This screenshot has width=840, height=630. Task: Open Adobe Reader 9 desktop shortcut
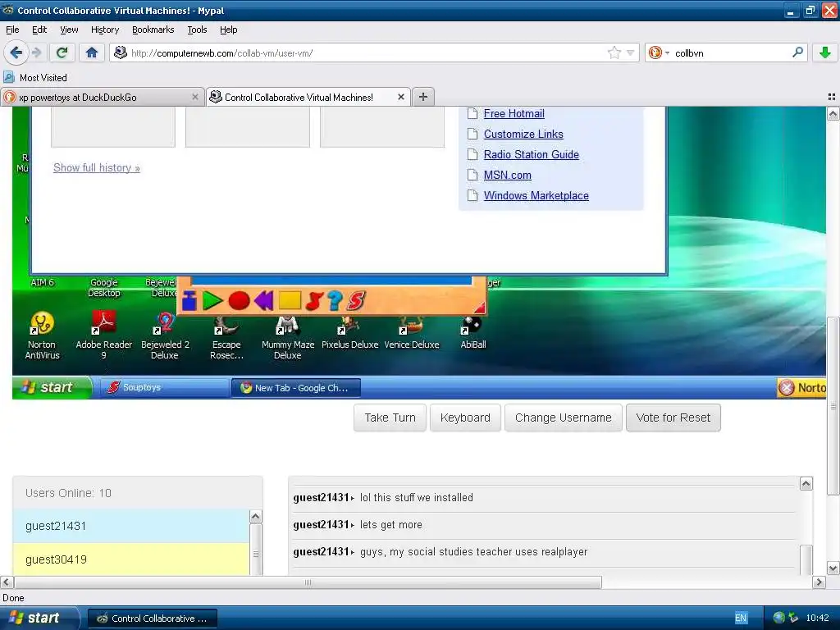pyautogui.click(x=104, y=336)
